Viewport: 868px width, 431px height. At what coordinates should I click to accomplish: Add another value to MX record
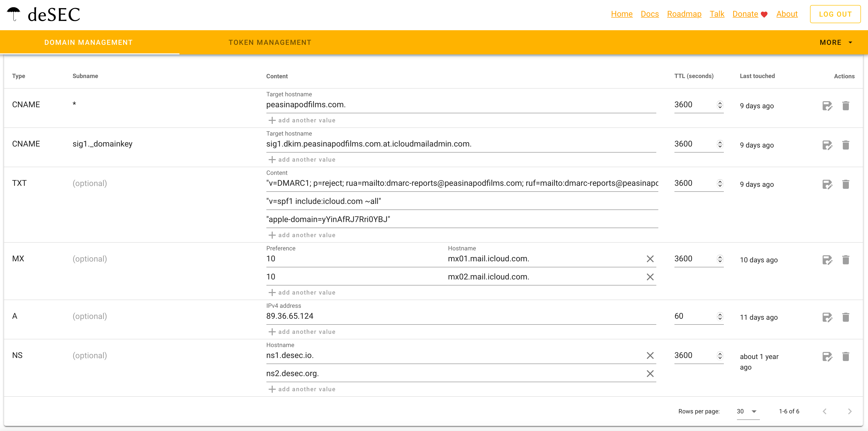[302, 293]
